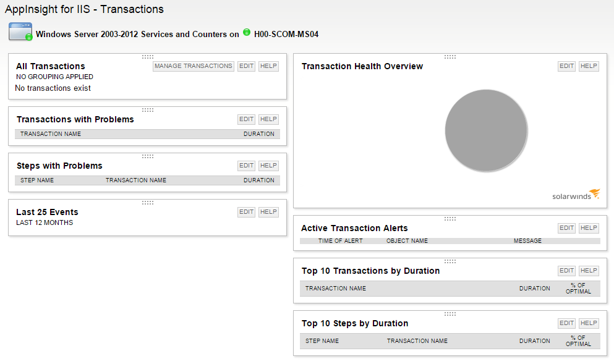Click the Last 12 Months subtitle
Screen dimensions: 614x364
tap(45, 222)
